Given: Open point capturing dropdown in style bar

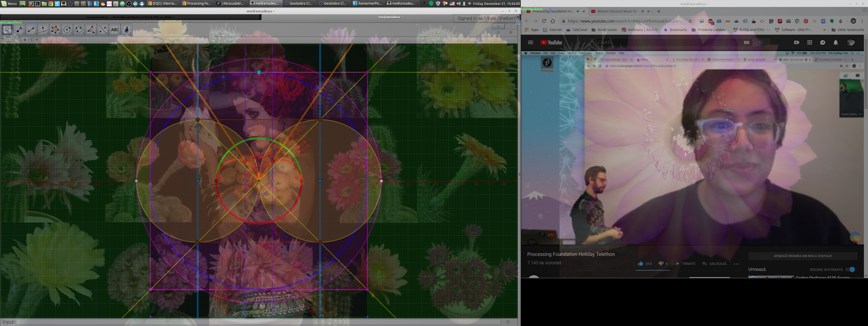Looking at the screenshot, I should [x=35, y=40].
